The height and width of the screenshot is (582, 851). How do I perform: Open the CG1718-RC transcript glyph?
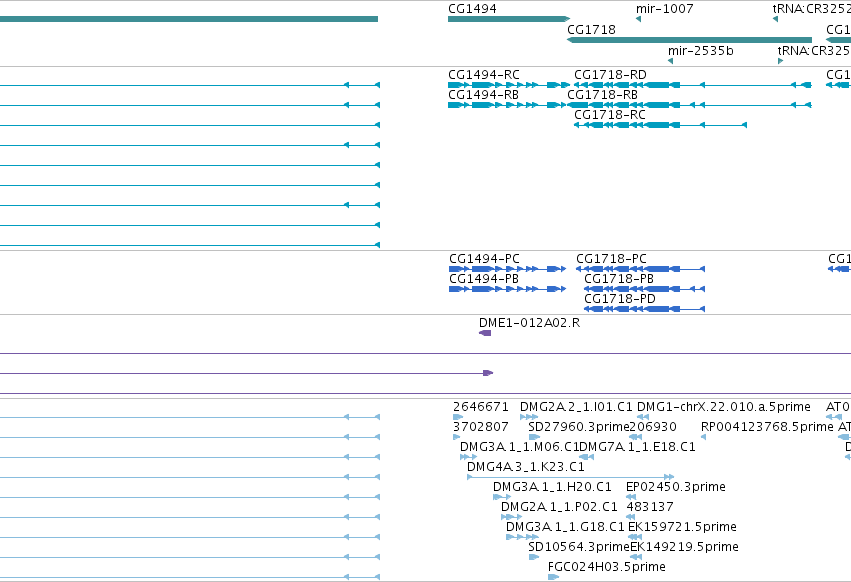661,125
